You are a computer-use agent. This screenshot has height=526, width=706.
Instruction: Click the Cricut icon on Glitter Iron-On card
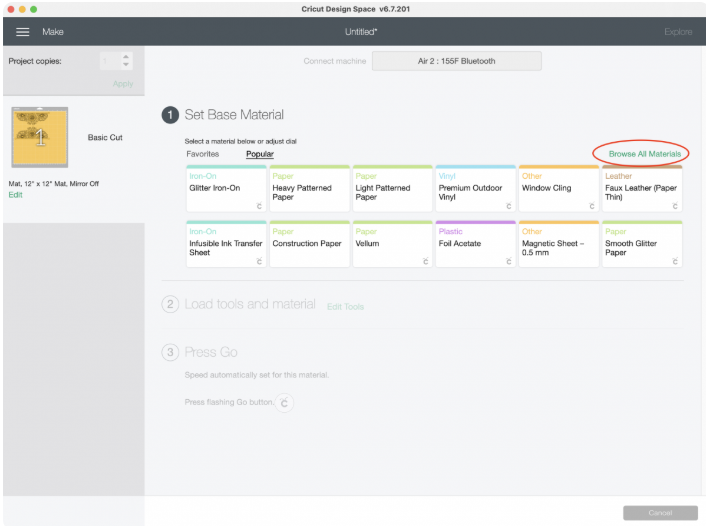(x=259, y=206)
